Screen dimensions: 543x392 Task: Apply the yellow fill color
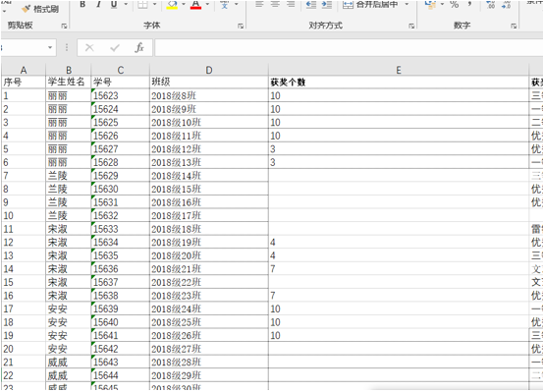[x=172, y=4]
